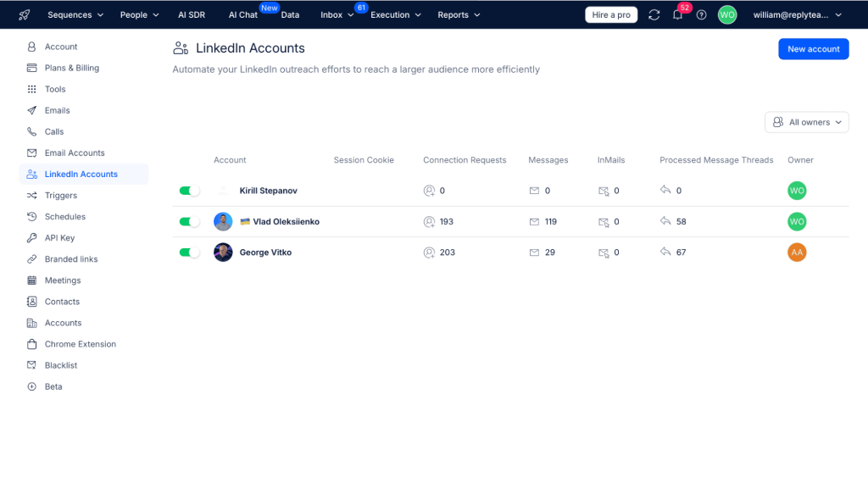Open the AI Chat menu item

(x=243, y=15)
